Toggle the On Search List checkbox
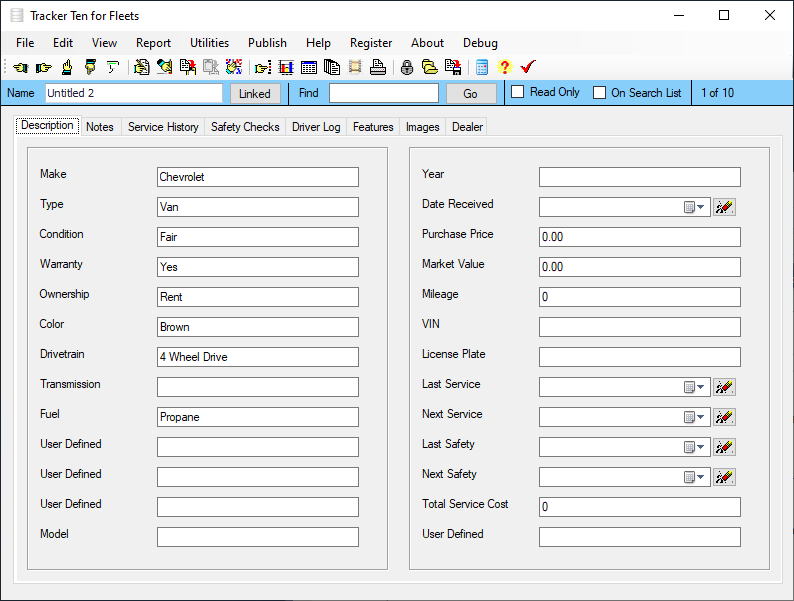Image resolution: width=794 pixels, height=601 pixels. pos(600,93)
